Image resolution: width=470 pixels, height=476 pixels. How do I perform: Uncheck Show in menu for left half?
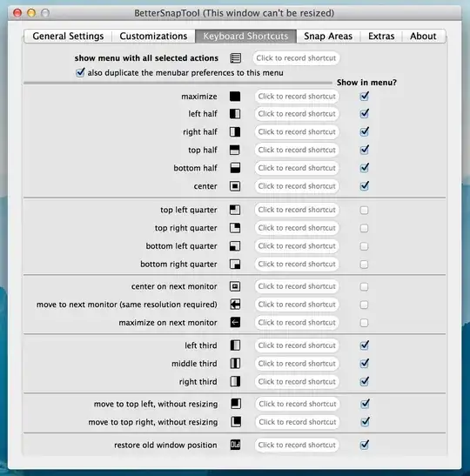pos(365,114)
